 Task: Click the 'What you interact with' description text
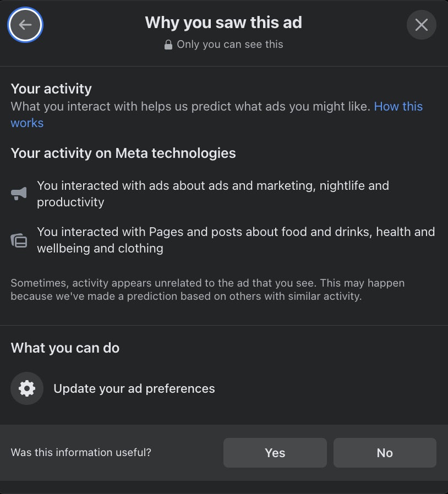(x=190, y=106)
